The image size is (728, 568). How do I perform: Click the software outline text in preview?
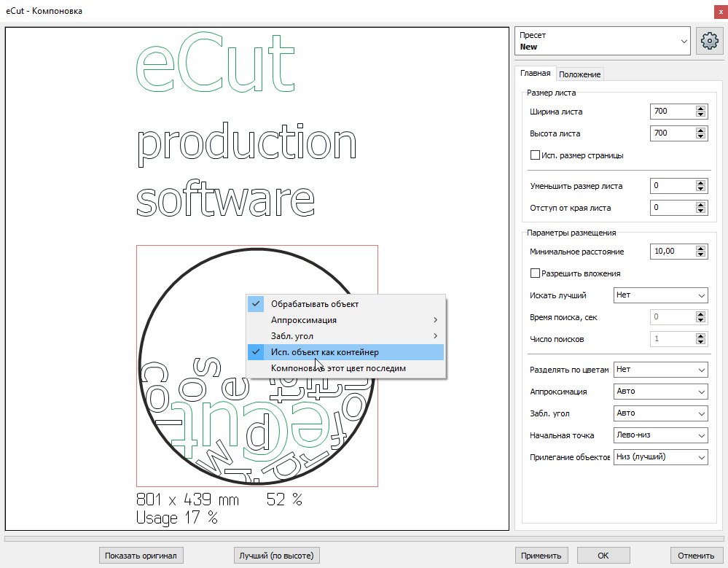click(225, 198)
